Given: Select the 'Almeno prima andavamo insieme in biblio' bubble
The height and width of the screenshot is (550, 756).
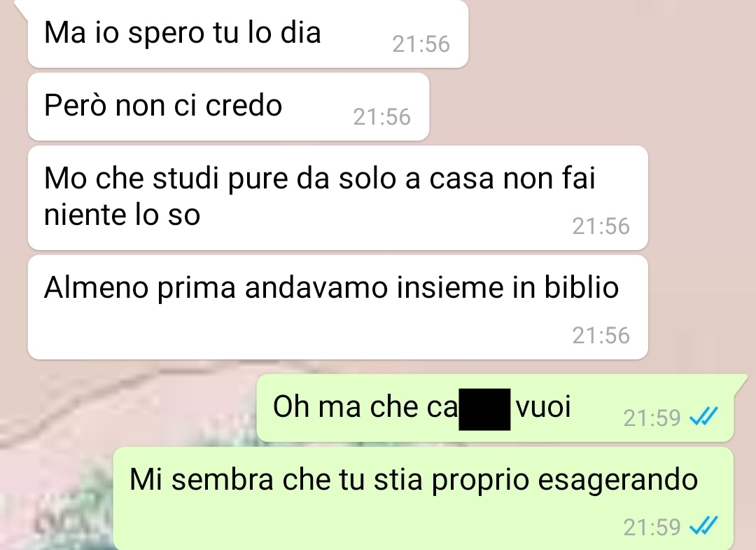Looking at the screenshot, I should point(337,307).
